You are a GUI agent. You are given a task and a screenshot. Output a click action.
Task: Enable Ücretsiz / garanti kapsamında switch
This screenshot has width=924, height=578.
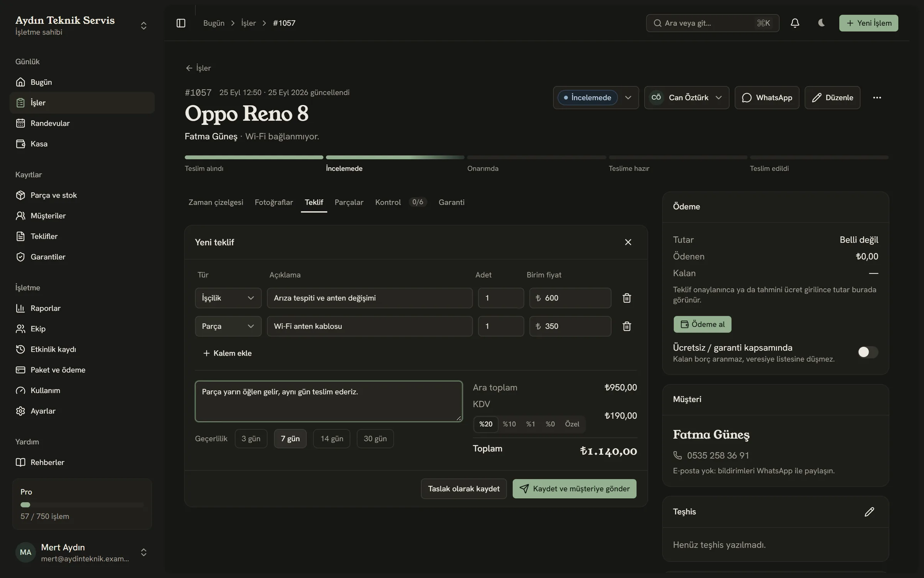click(x=868, y=352)
